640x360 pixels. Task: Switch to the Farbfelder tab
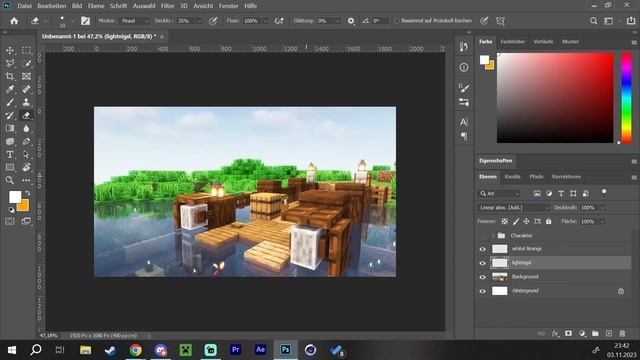point(513,42)
